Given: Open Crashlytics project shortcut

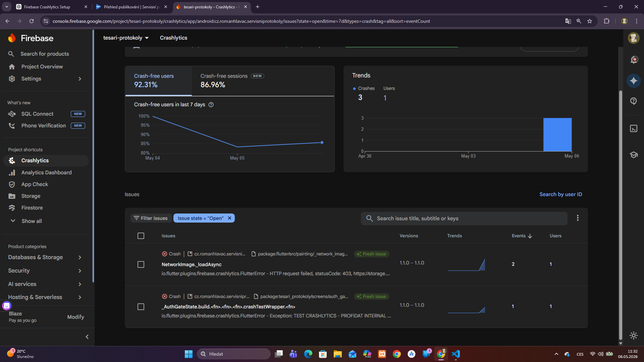Looking at the screenshot, I should pos(46,161).
